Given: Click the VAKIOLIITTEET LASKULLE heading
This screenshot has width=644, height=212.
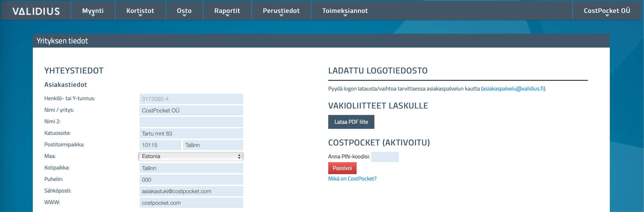Looking at the screenshot, I should [x=378, y=106].
